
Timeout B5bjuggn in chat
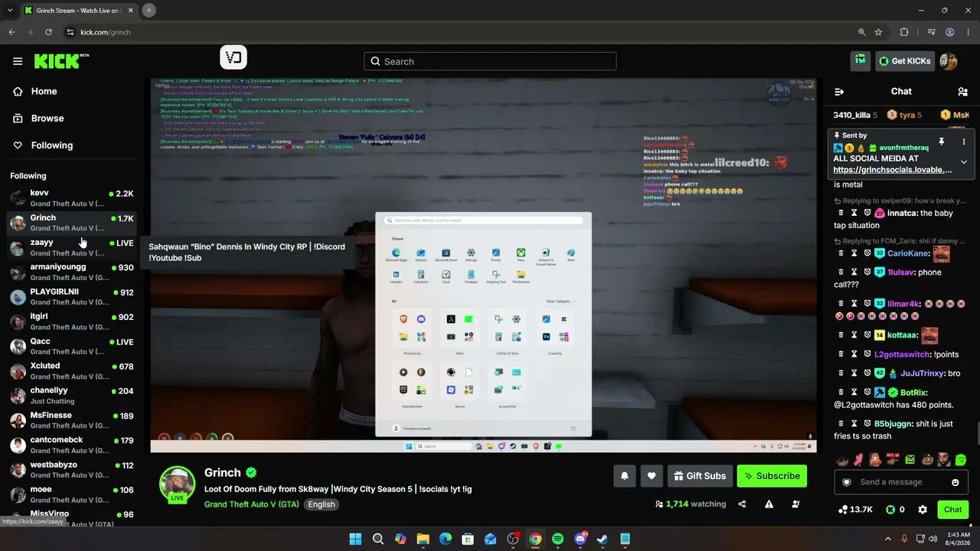854,424
